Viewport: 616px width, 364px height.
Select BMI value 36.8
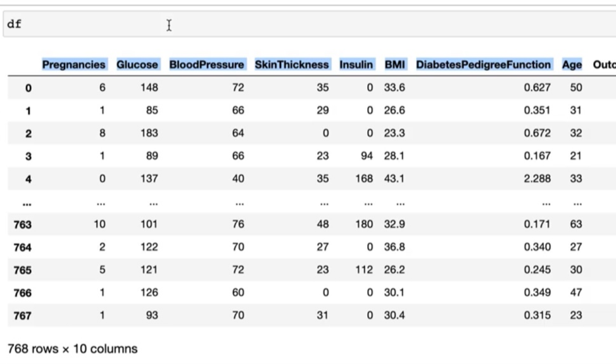(394, 247)
